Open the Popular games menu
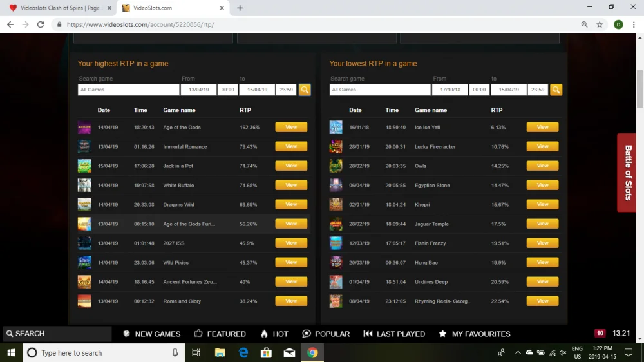644x362 pixels. click(326, 334)
